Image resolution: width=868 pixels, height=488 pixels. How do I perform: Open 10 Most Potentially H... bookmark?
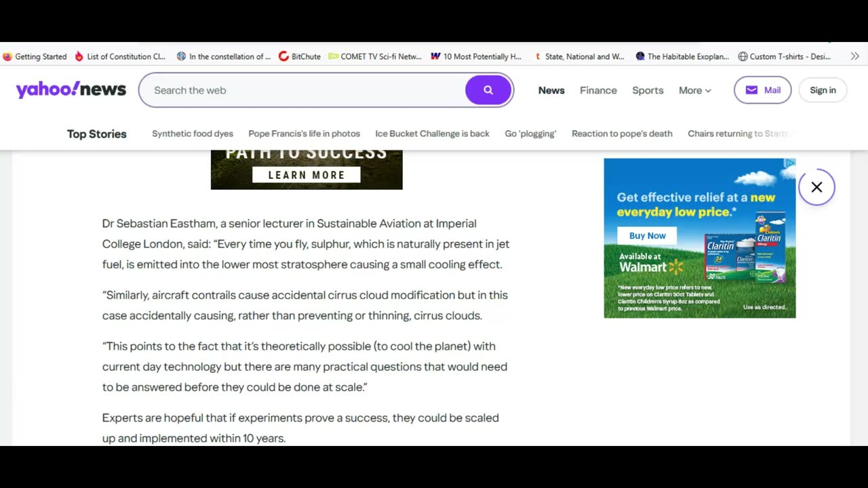click(x=476, y=56)
